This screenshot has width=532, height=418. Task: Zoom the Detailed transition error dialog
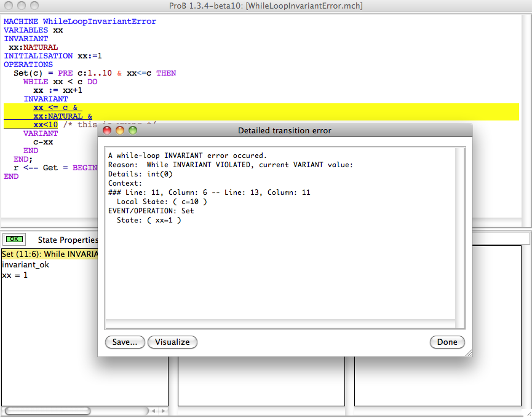133,130
